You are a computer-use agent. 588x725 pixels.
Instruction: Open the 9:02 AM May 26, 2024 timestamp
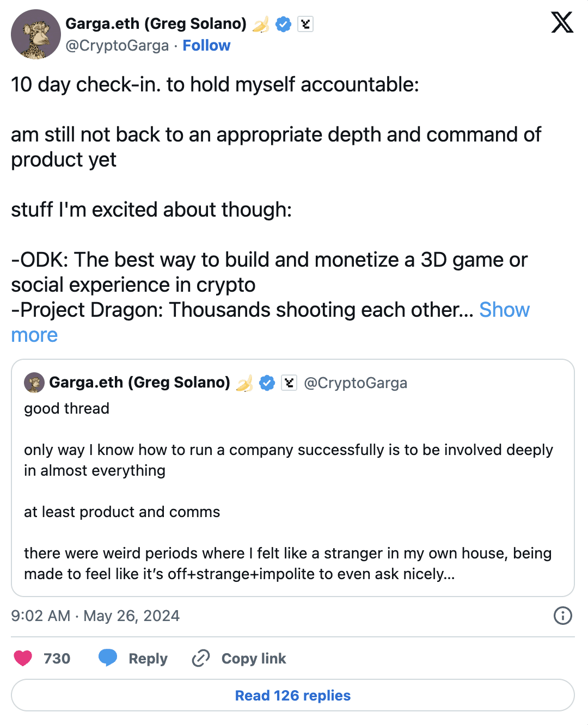95,616
